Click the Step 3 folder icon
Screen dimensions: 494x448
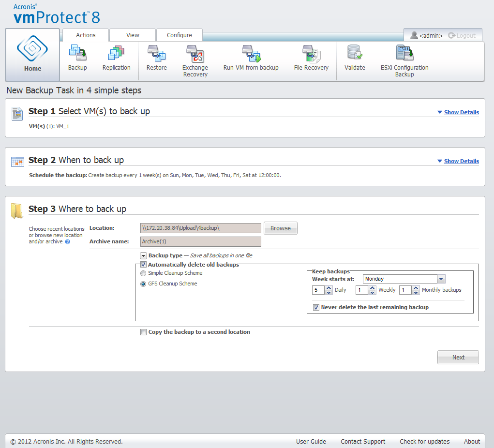17,211
